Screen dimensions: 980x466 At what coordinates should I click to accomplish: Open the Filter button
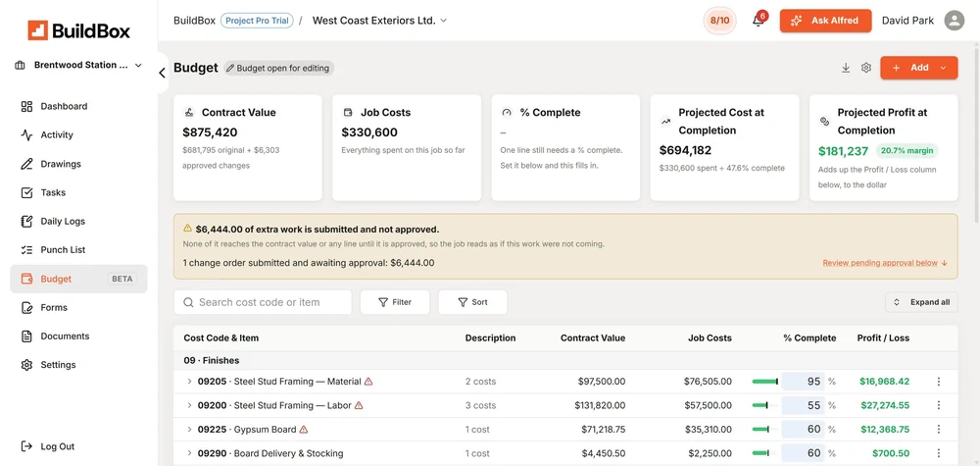[395, 302]
